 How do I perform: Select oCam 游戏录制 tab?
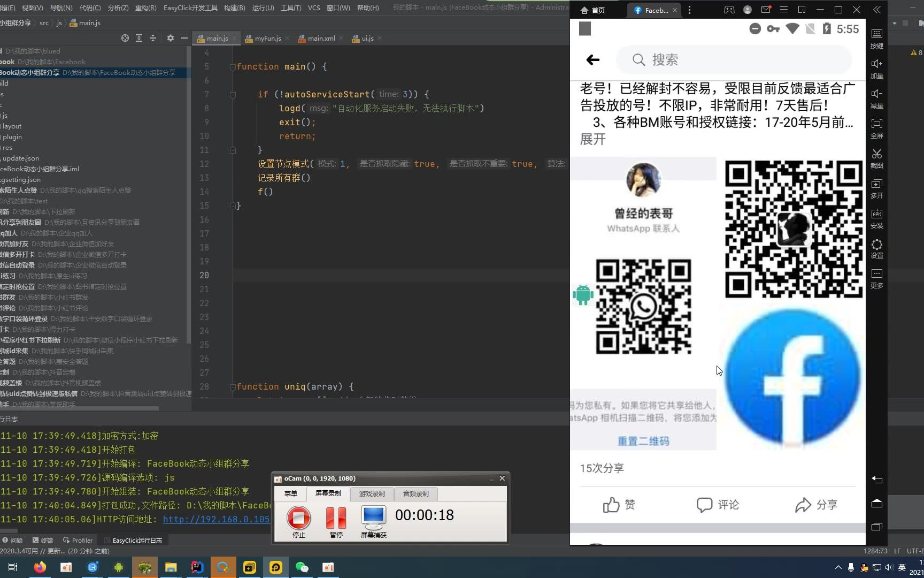coord(372,493)
